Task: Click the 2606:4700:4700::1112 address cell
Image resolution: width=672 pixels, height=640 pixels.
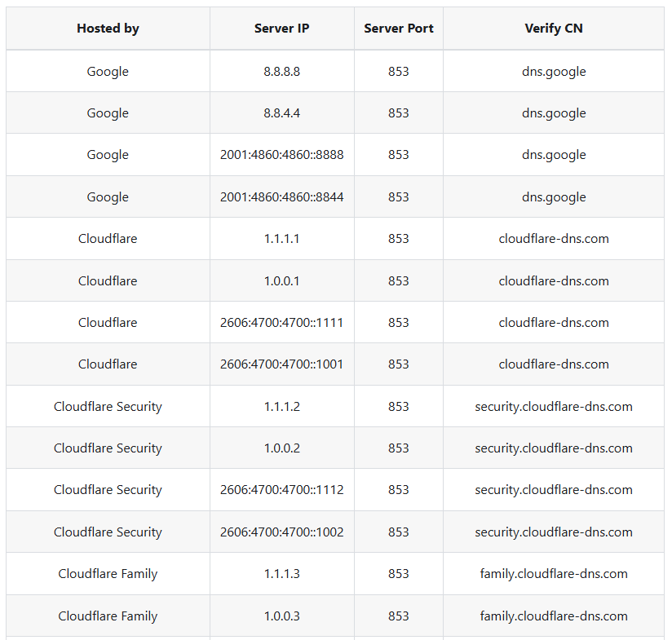Action: 281,490
